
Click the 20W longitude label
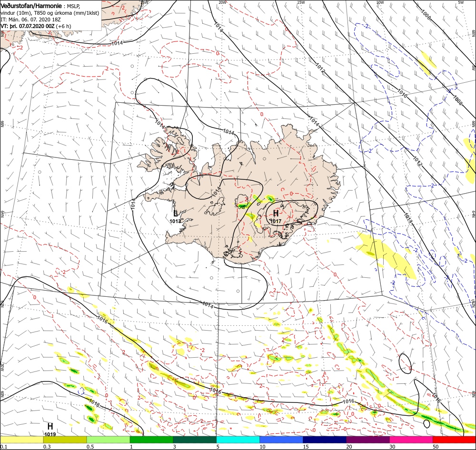[x=222, y=2]
